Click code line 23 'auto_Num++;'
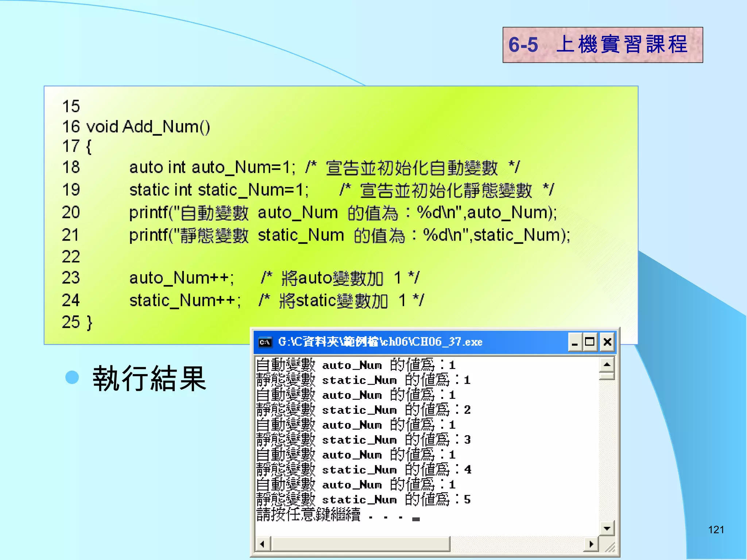 (182, 278)
